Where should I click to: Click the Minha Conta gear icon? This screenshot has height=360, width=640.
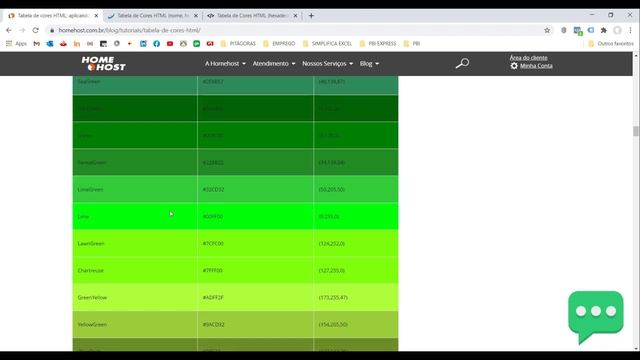[514, 66]
